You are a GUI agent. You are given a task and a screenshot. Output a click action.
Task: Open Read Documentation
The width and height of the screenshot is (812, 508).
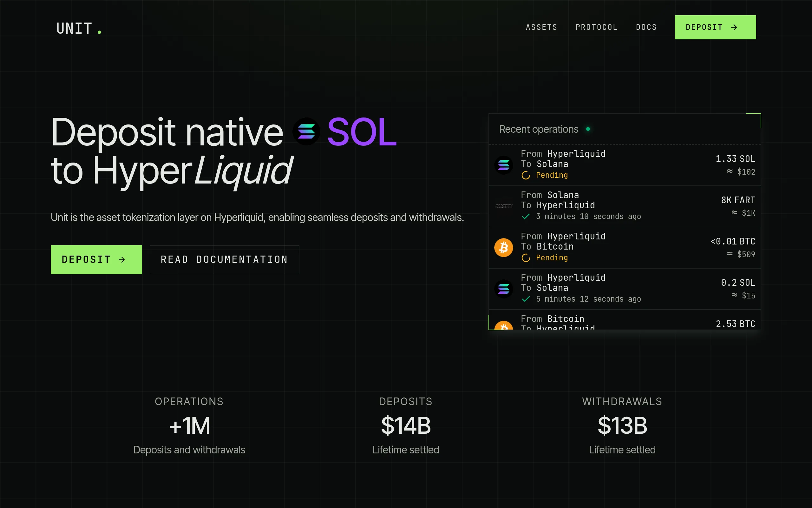pos(224,259)
